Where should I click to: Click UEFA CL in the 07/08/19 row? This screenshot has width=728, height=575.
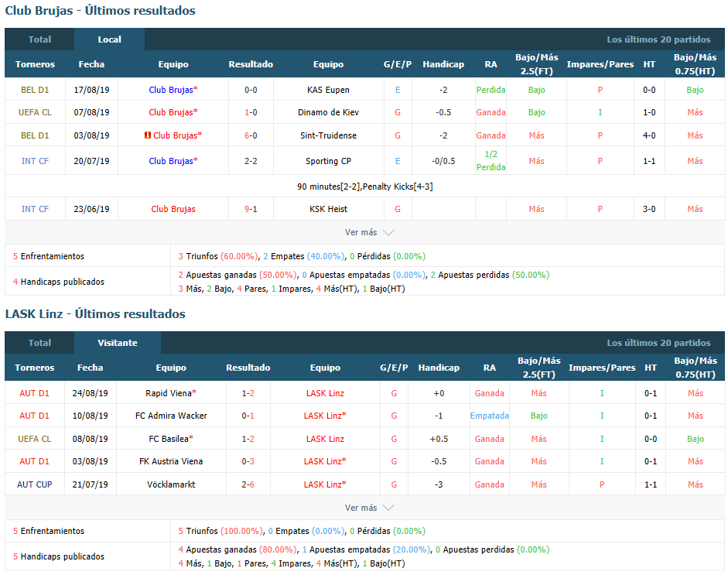(35, 112)
